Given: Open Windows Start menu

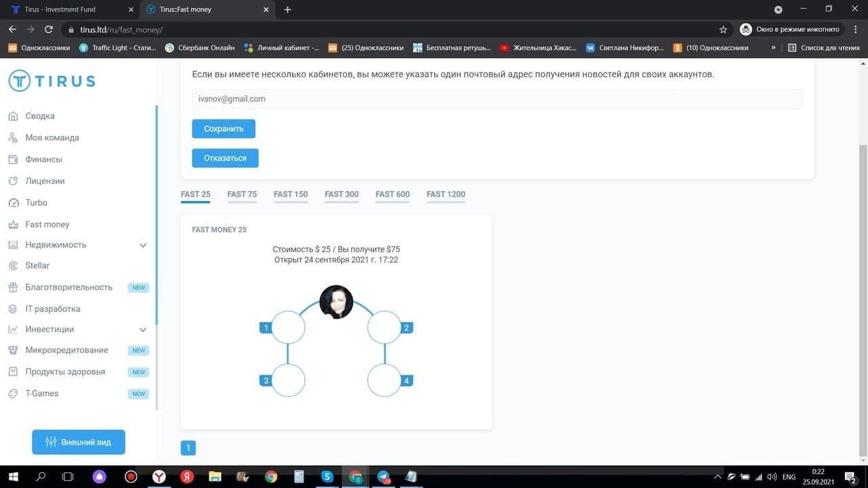Looking at the screenshot, I should (x=13, y=476).
